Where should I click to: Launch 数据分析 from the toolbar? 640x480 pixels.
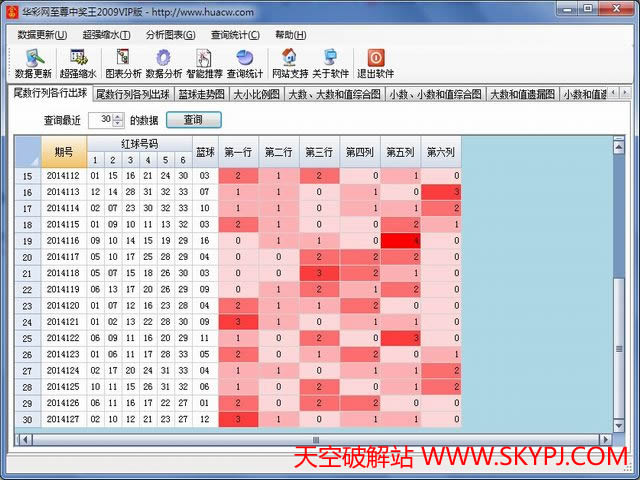[164, 64]
